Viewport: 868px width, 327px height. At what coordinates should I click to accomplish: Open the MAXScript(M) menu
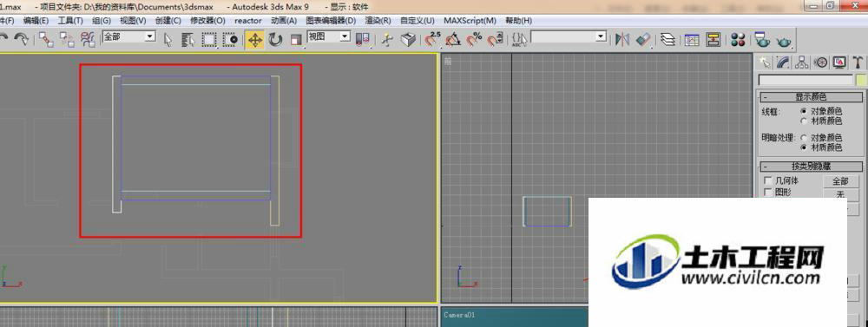pyautogui.click(x=470, y=21)
